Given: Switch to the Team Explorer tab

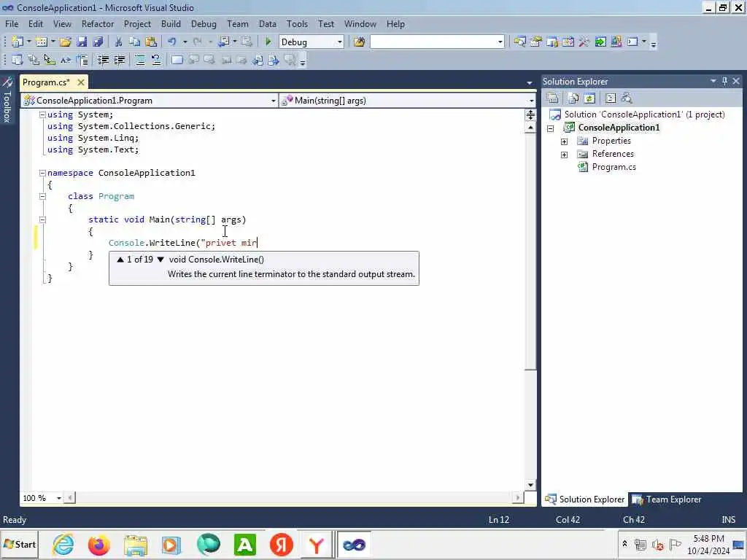Looking at the screenshot, I should (x=667, y=499).
